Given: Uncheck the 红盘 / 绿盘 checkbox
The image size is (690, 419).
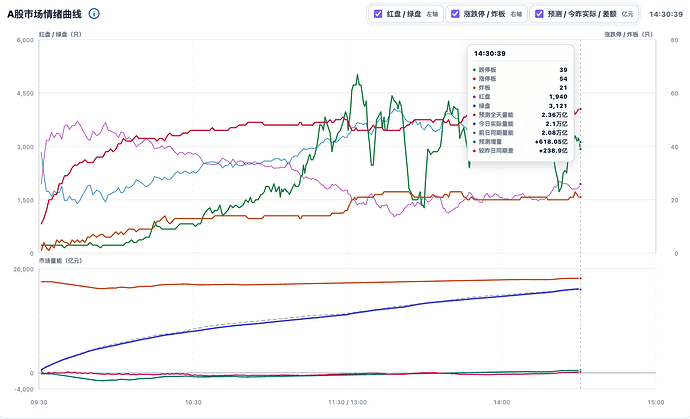Looking at the screenshot, I should coord(378,14).
